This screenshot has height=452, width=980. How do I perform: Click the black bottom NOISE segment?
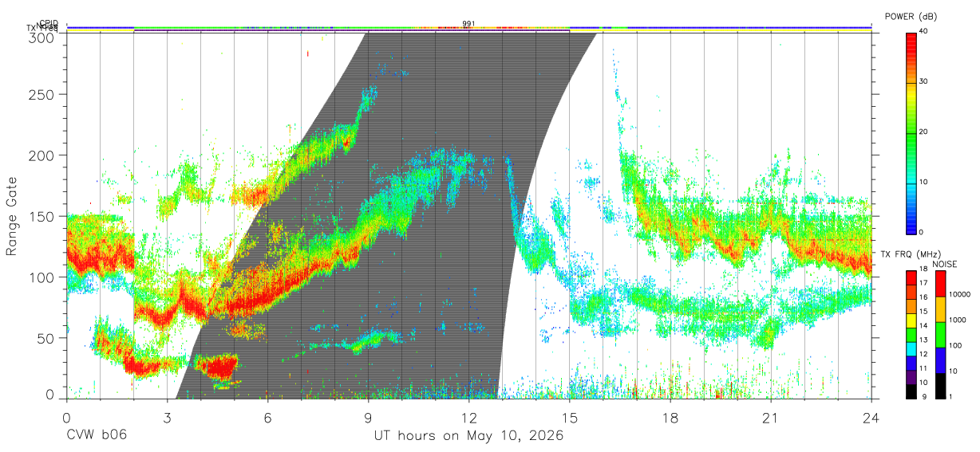coord(939,384)
